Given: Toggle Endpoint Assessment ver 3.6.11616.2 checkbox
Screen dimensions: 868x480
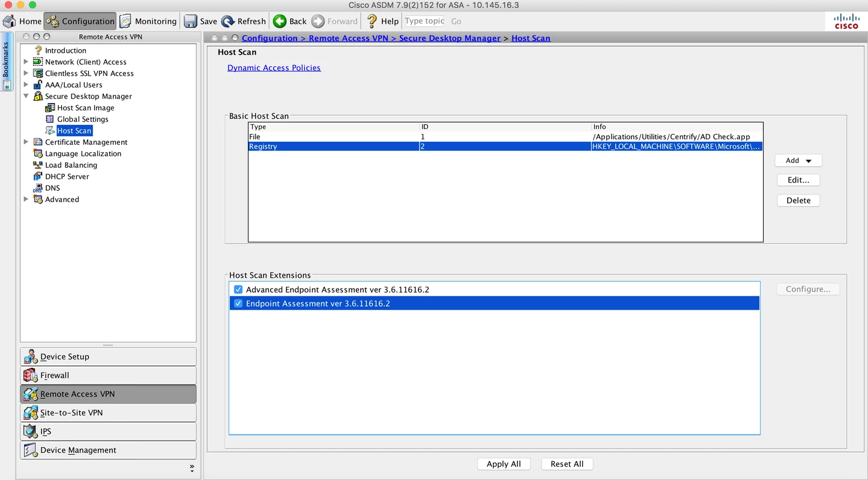Looking at the screenshot, I should (238, 304).
